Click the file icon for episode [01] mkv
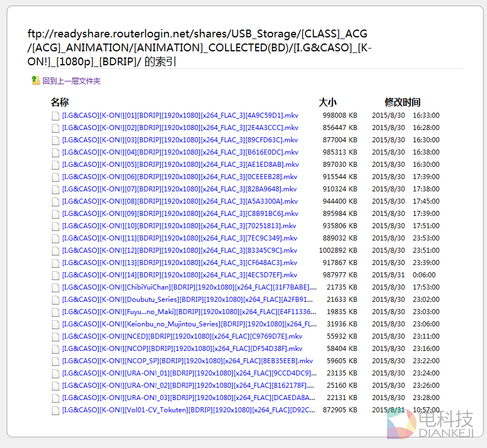 click(x=55, y=115)
